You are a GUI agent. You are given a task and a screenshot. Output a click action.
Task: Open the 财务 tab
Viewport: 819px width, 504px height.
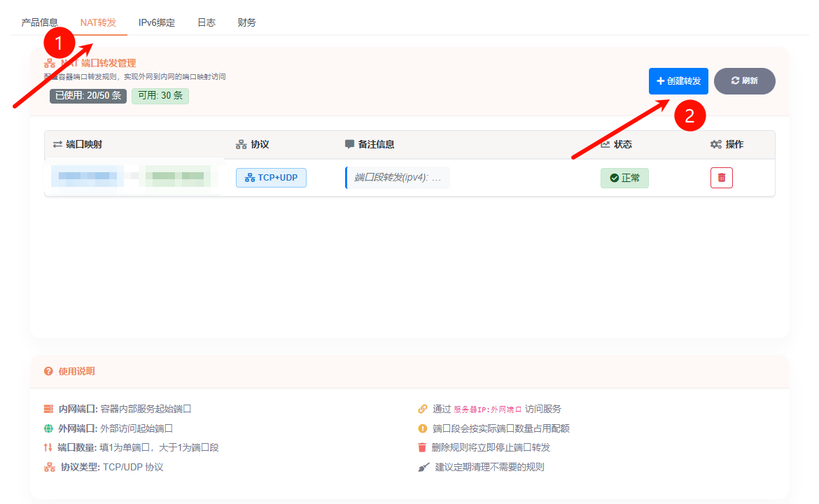tap(247, 22)
